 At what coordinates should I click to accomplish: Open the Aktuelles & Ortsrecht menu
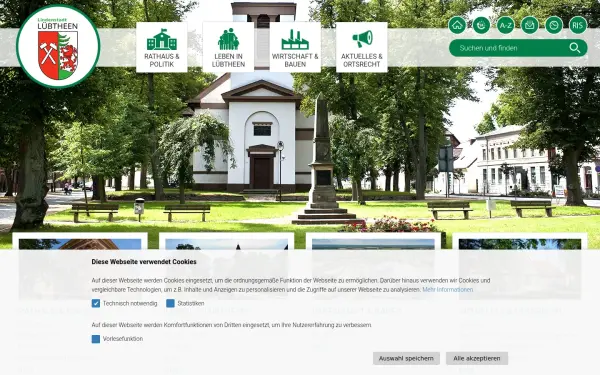(x=362, y=47)
